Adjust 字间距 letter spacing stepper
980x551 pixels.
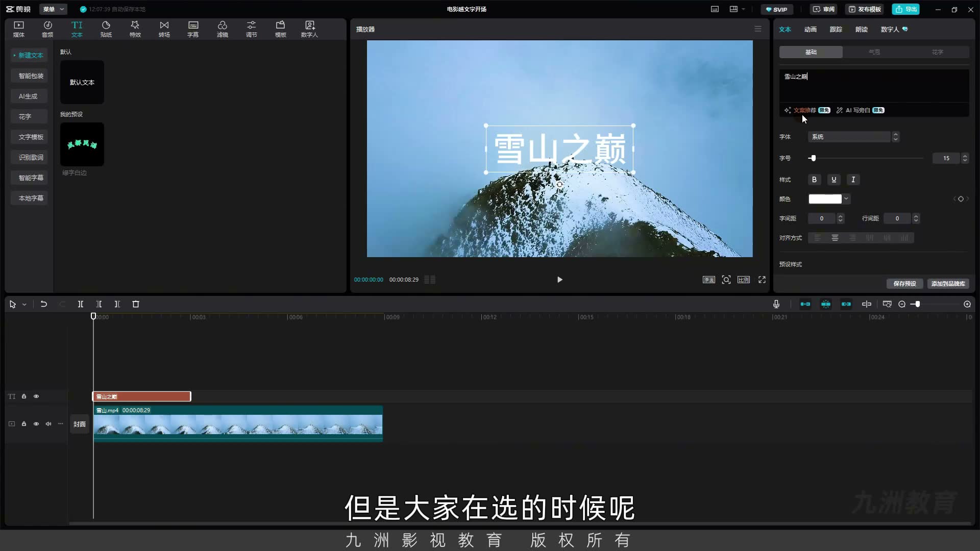(x=841, y=218)
